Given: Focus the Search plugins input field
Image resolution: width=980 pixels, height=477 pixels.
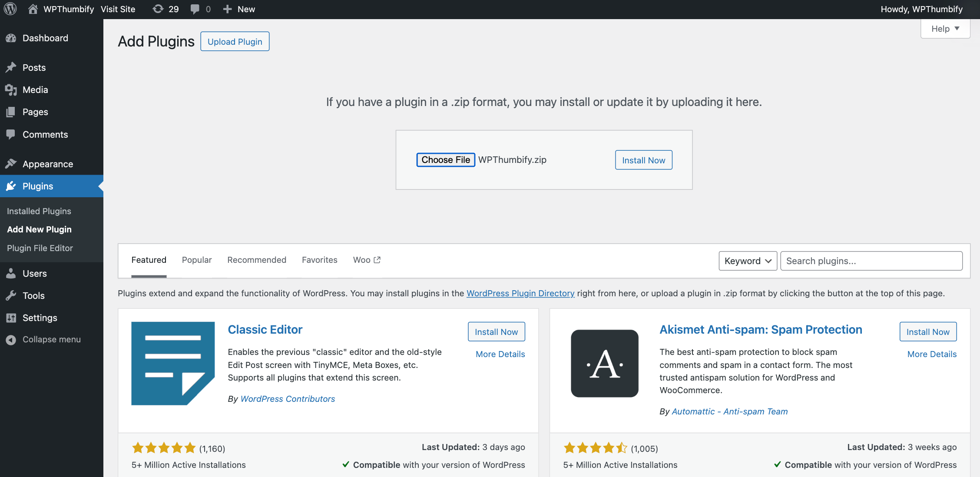Looking at the screenshot, I should [871, 261].
